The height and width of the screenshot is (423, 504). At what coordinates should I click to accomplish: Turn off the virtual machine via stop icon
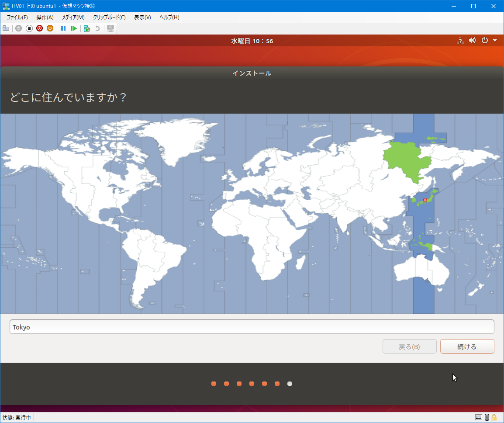29,28
